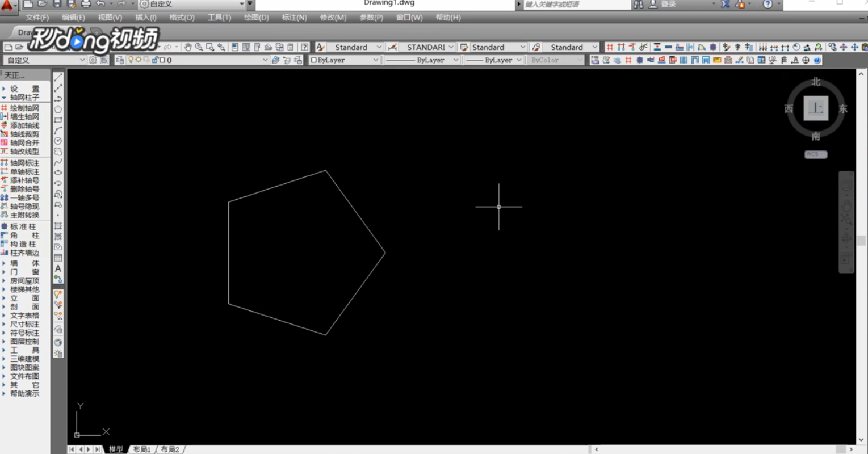868x454 pixels.
Task: Click the Layer Properties manager icon
Action: [120, 60]
